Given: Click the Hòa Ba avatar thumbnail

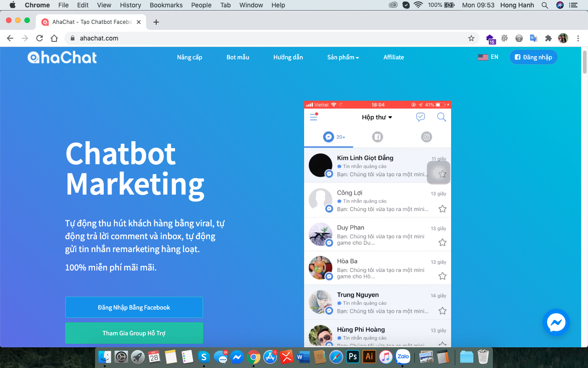Looking at the screenshot, I should pos(321,268).
